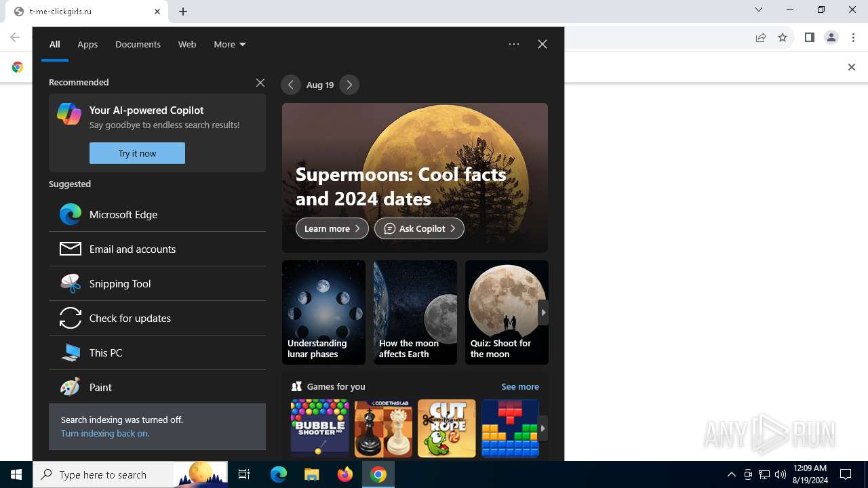The height and width of the screenshot is (488, 868).
Task: Open Chrome profile avatar
Action: coord(831,38)
